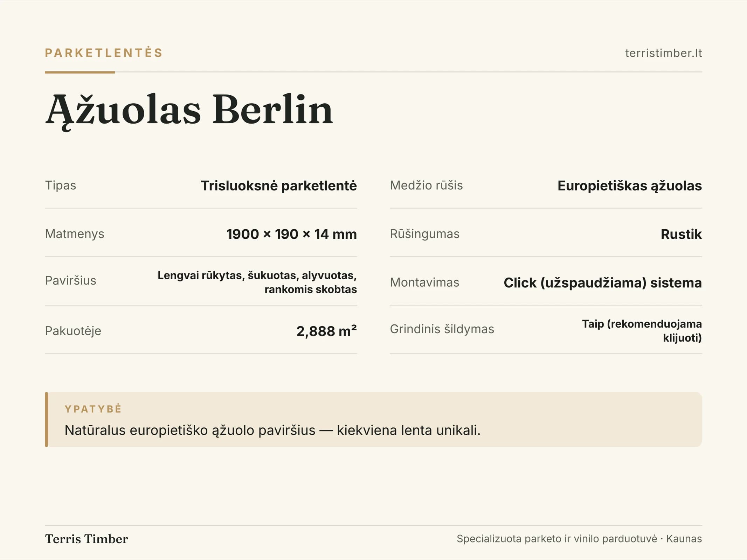Click the Rūšingumas Rustik value
747x560 pixels.
pyautogui.click(x=681, y=234)
